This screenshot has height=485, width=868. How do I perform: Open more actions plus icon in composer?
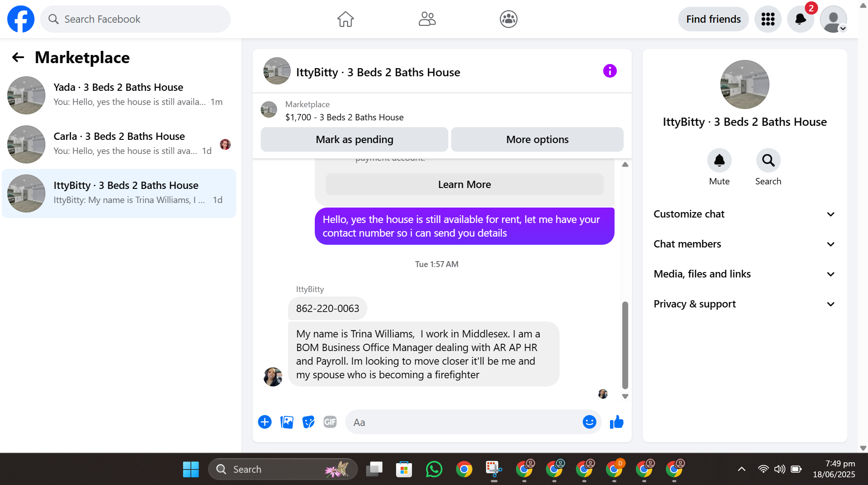click(x=265, y=422)
